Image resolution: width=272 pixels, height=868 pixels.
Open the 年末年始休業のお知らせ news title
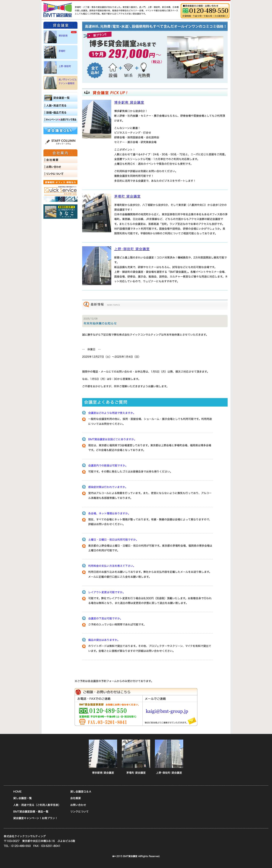pos(100,323)
